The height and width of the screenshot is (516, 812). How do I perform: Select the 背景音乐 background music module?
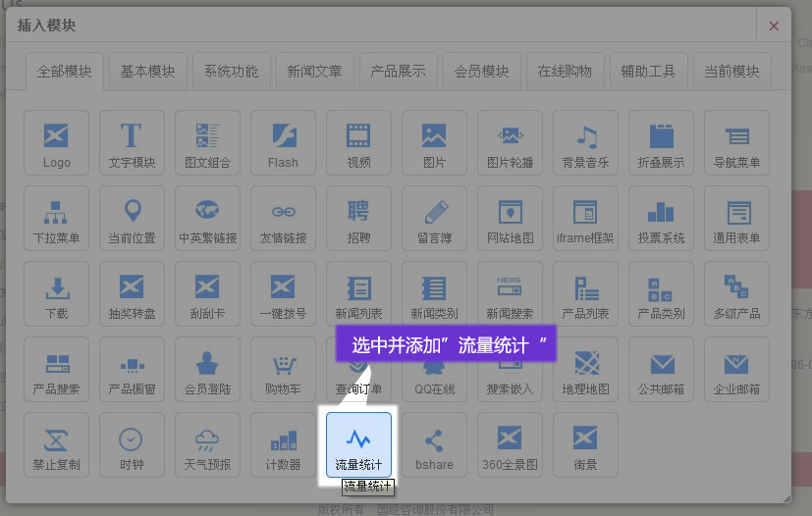pyautogui.click(x=585, y=142)
